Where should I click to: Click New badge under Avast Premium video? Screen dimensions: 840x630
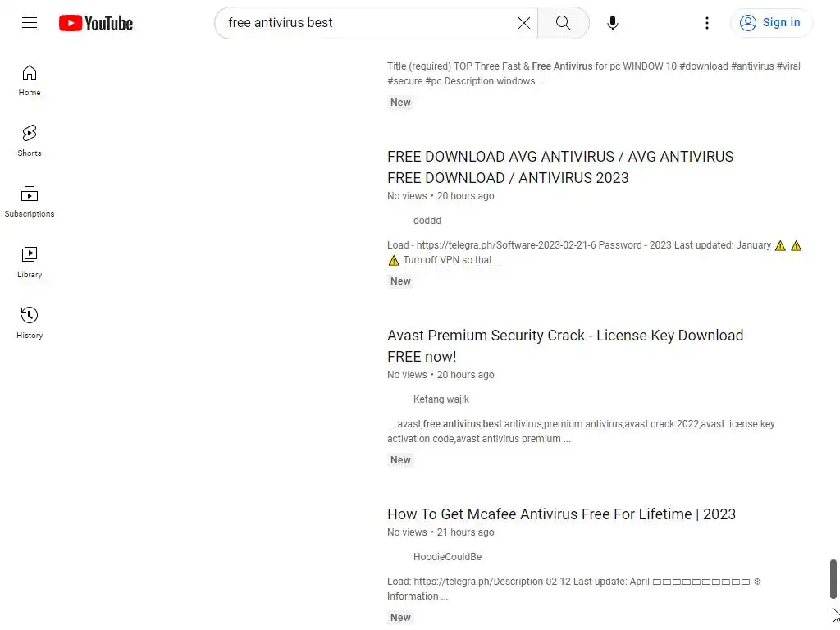(400, 460)
